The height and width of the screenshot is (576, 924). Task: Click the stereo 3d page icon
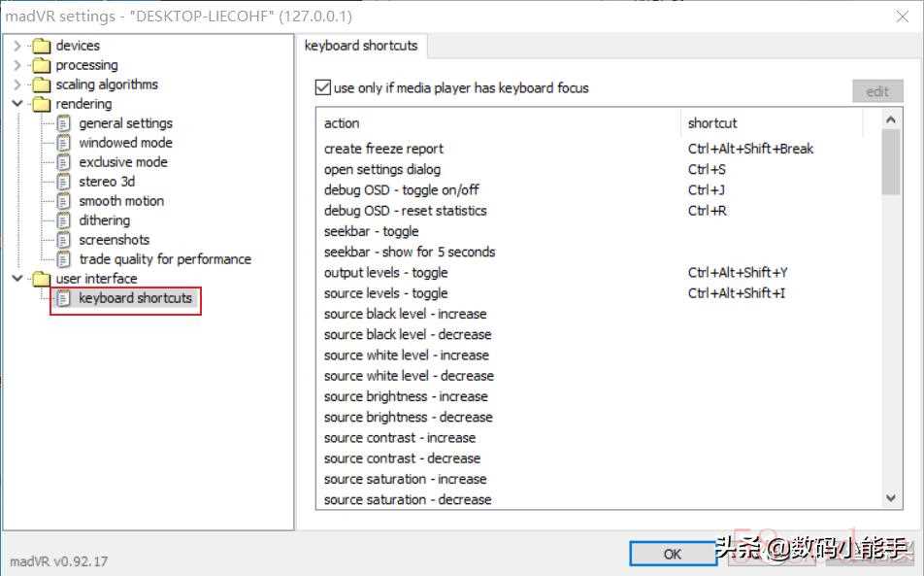(x=64, y=182)
